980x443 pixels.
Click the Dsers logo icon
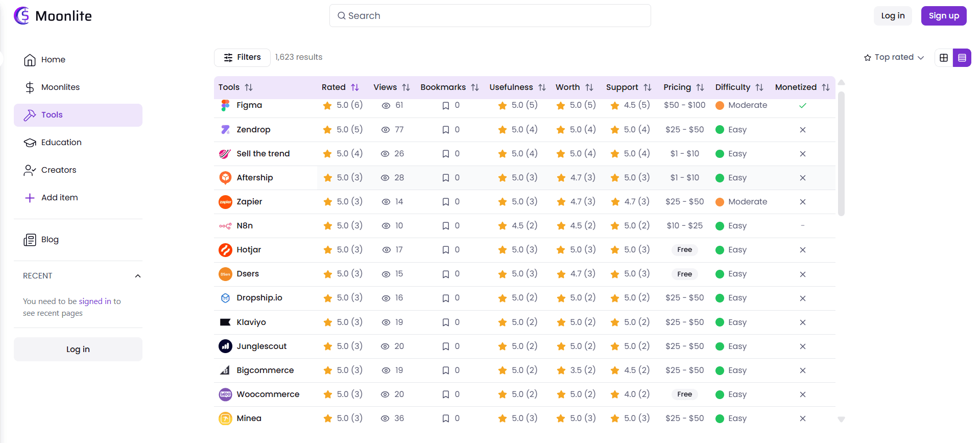(x=225, y=274)
